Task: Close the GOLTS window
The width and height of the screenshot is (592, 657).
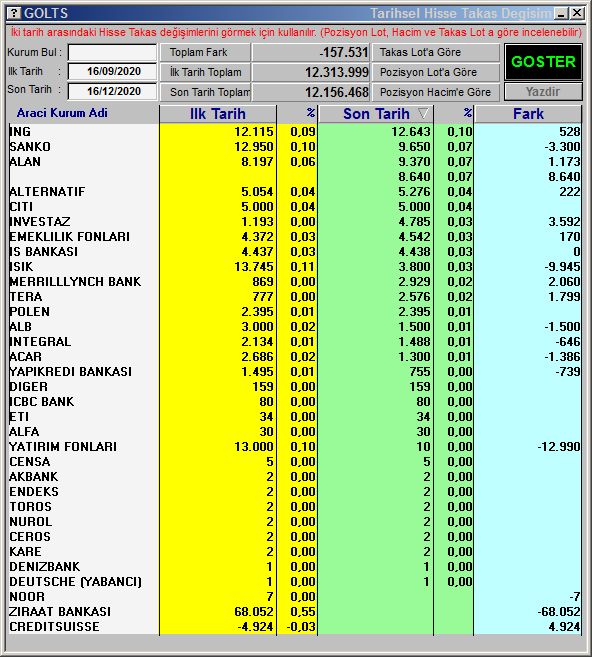Action: (x=577, y=13)
